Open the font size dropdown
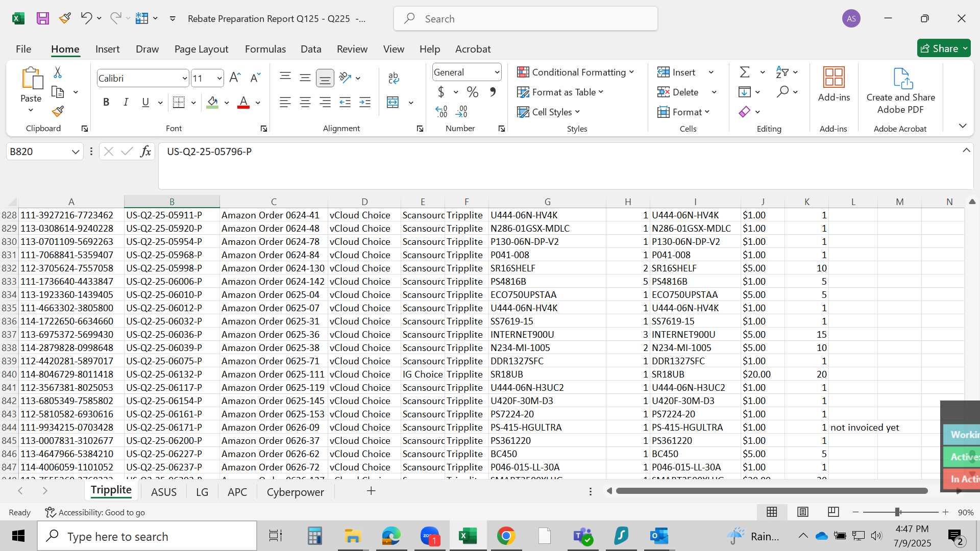 [219, 78]
